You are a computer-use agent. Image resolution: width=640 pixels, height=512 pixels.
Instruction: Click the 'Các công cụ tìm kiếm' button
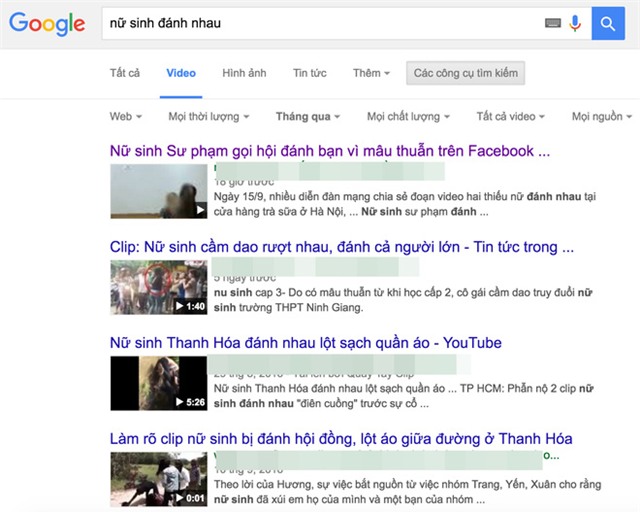pyautogui.click(x=465, y=73)
